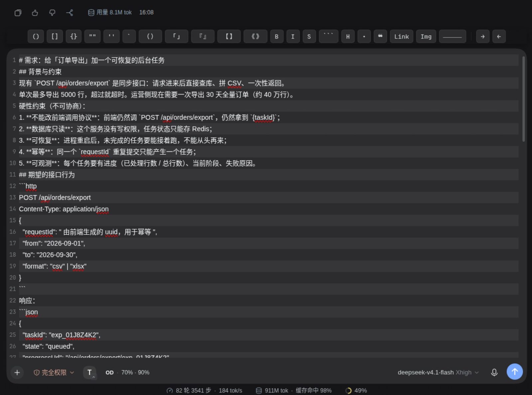The height and width of the screenshot is (395, 532).
Task: Insert 『』 double corner brackets
Action: click(203, 36)
